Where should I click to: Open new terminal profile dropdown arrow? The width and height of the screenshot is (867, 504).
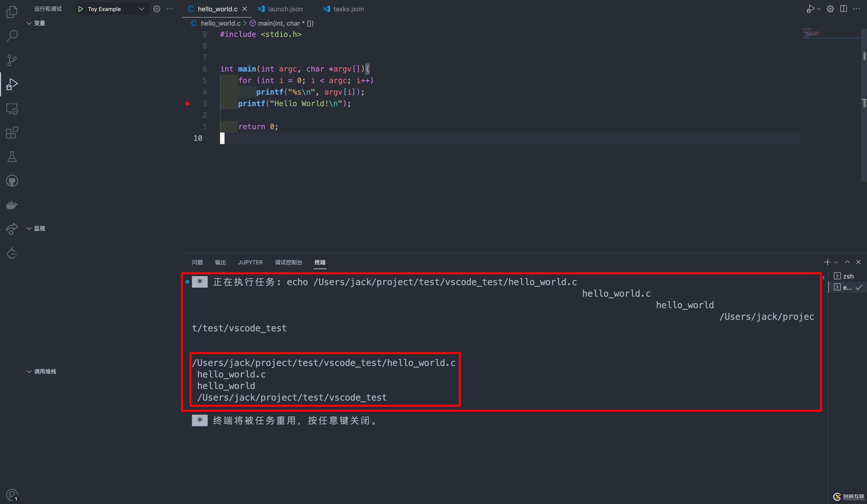(x=836, y=263)
